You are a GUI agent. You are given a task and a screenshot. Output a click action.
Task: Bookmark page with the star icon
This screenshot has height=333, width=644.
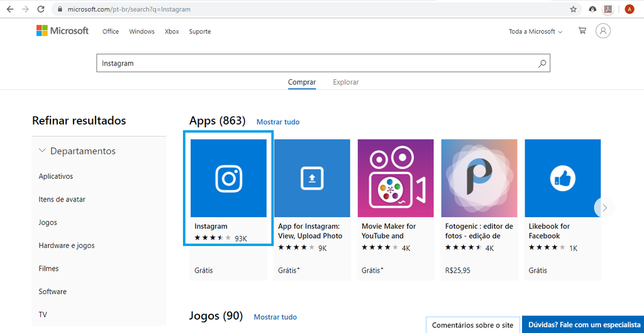(x=574, y=9)
